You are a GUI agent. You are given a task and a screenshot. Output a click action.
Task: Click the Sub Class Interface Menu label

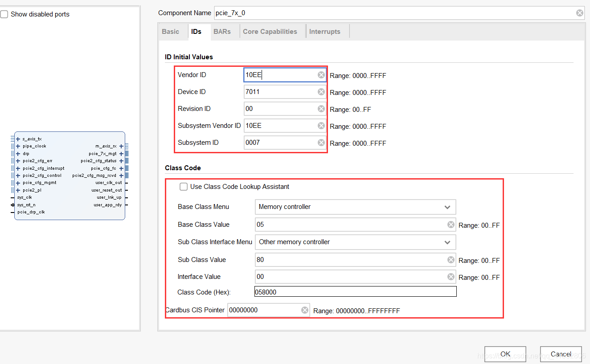point(215,242)
